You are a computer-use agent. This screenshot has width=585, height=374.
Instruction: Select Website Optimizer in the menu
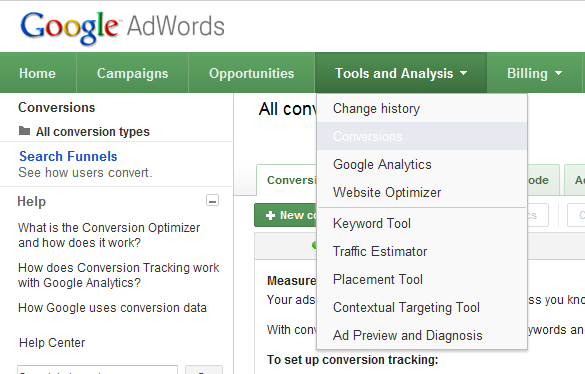[x=422, y=192]
